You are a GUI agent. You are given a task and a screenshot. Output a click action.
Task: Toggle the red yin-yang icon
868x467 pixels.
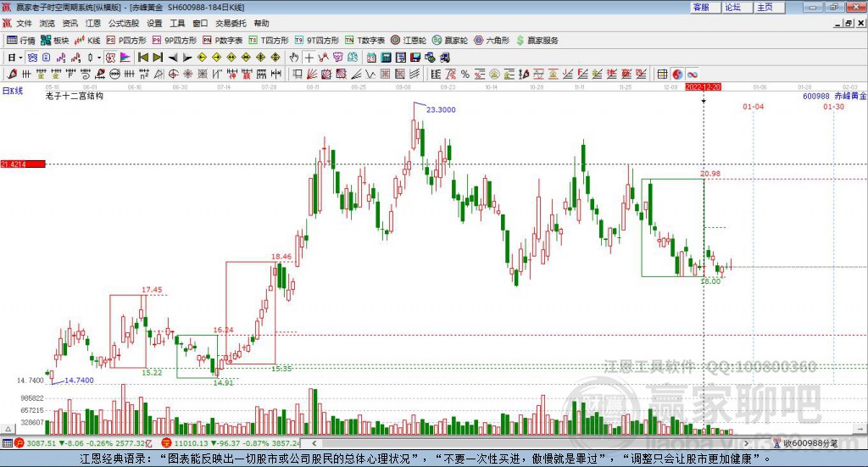point(677,74)
